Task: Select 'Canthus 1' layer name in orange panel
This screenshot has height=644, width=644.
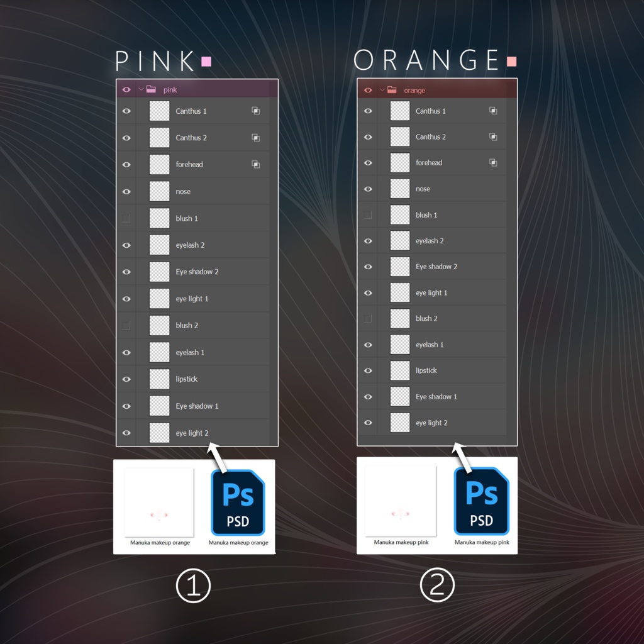Action: 430,111
